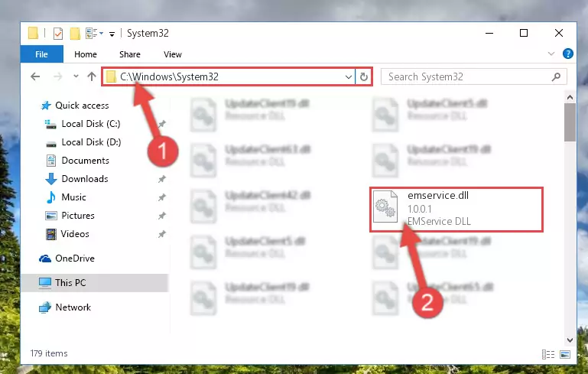
Task: Select Network in the navigation pane
Action: click(x=73, y=307)
